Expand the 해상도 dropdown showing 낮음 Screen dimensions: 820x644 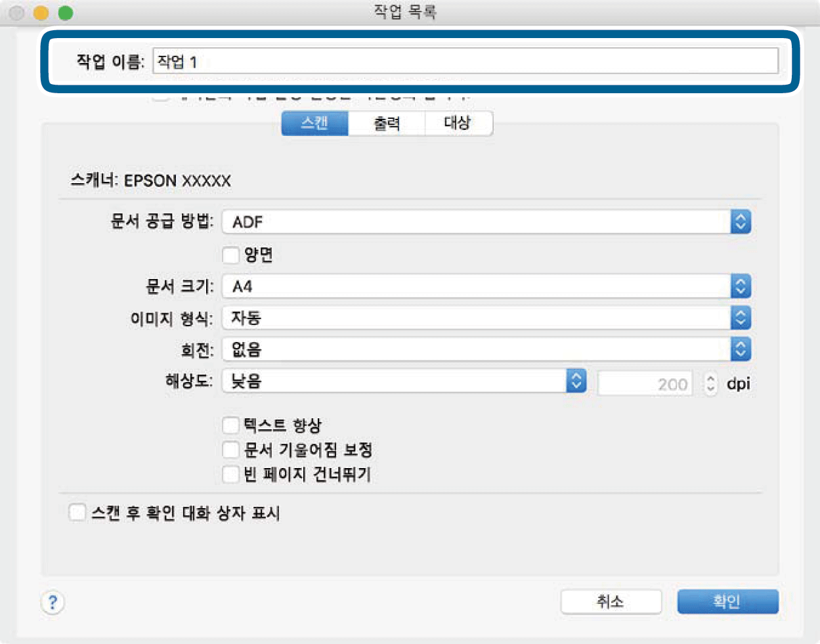coord(404,381)
